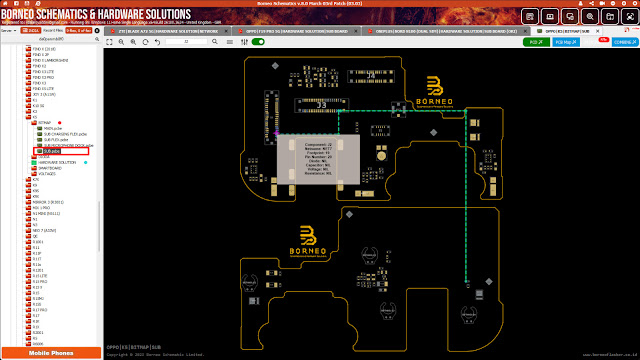Click the Mobile Phones category button

51,353
